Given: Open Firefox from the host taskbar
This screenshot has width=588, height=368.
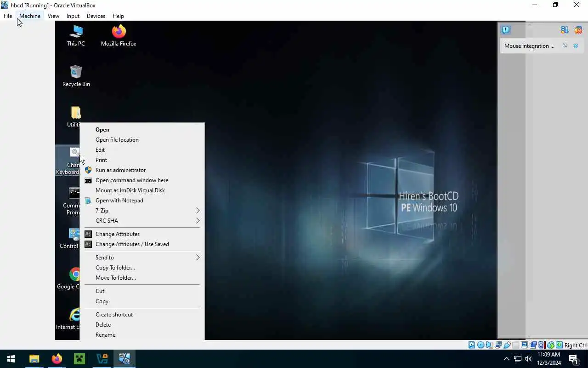Looking at the screenshot, I should [57, 359].
